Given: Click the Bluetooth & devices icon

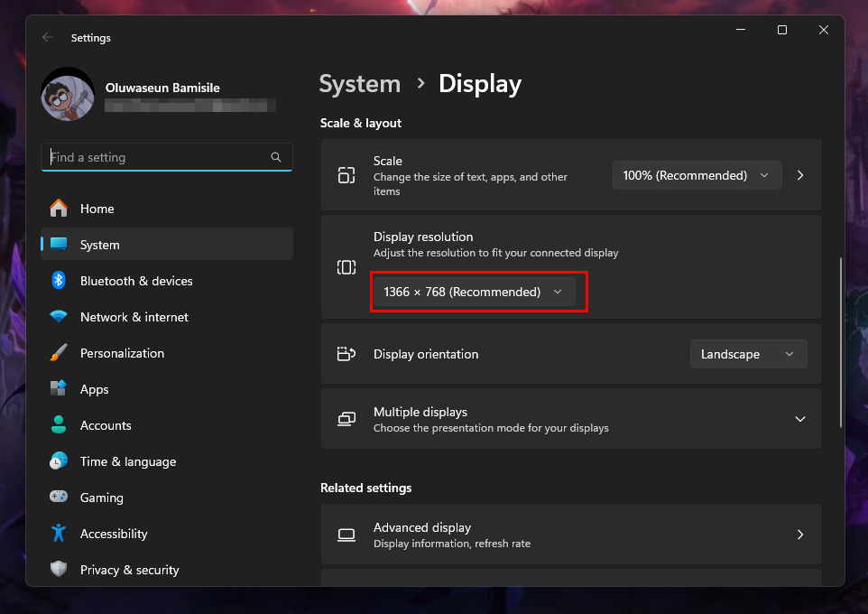Looking at the screenshot, I should click(x=59, y=281).
